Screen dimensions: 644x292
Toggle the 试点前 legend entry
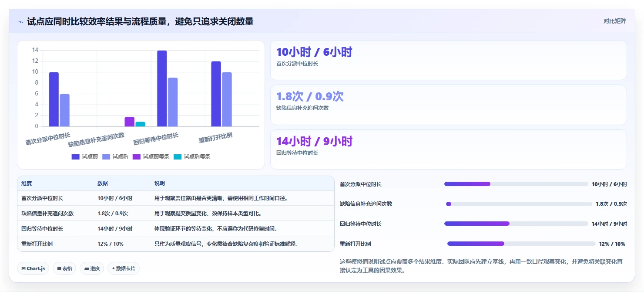[85, 156]
